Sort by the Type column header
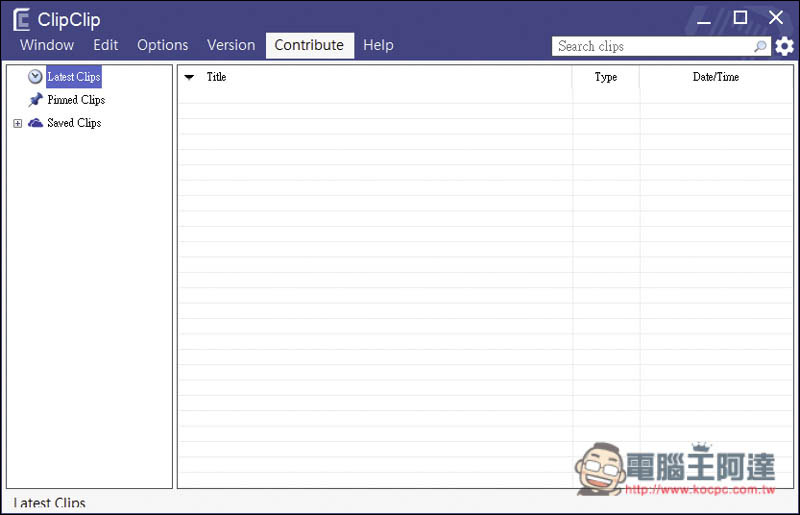Image resolution: width=800 pixels, height=515 pixels. pyautogui.click(x=606, y=77)
